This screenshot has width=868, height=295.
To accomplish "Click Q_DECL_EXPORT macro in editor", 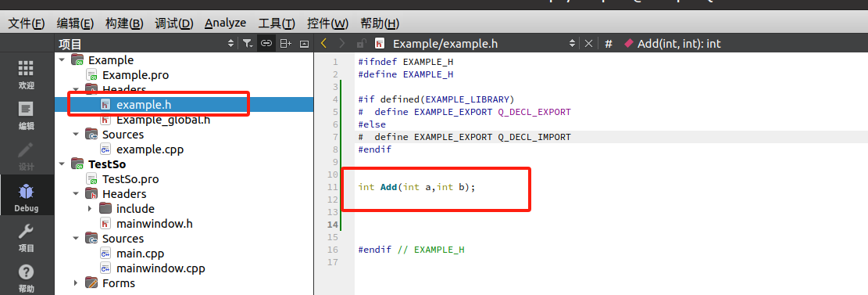I will [x=534, y=112].
